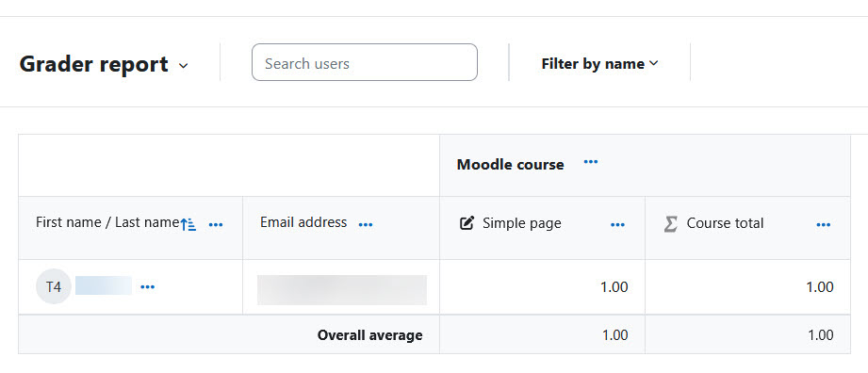Open actions menu for user T4

[x=147, y=286]
